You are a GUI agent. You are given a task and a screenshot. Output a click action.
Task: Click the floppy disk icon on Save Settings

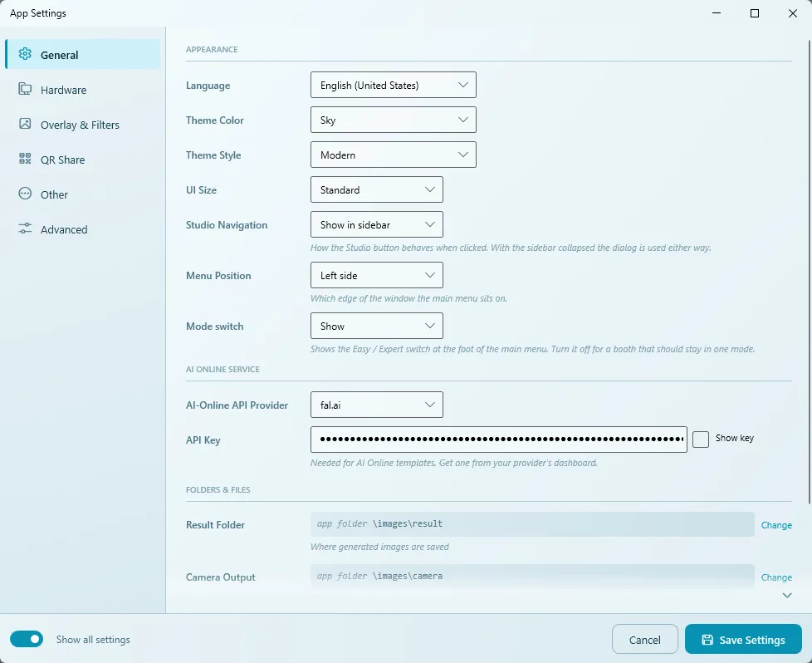707,640
